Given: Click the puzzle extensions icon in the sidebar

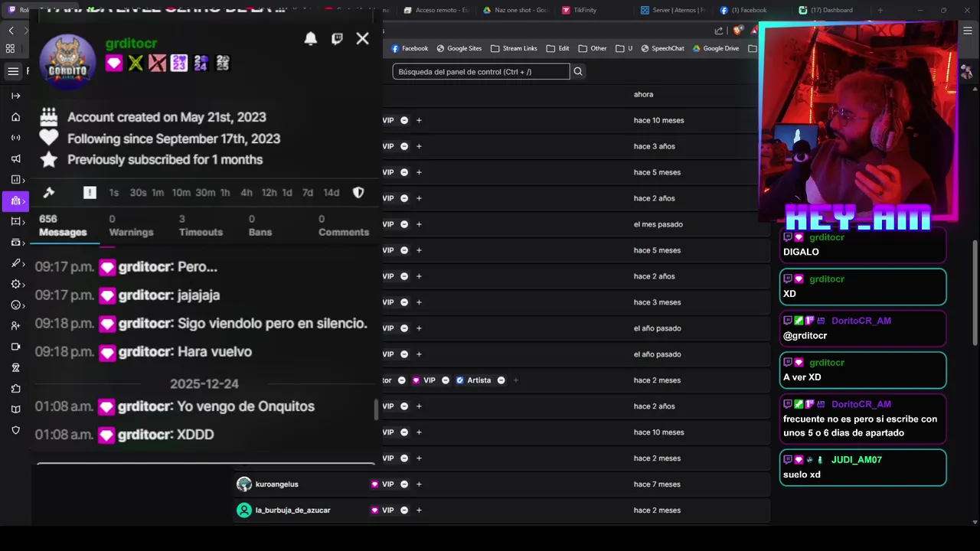Looking at the screenshot, I should tap(15, 389).
